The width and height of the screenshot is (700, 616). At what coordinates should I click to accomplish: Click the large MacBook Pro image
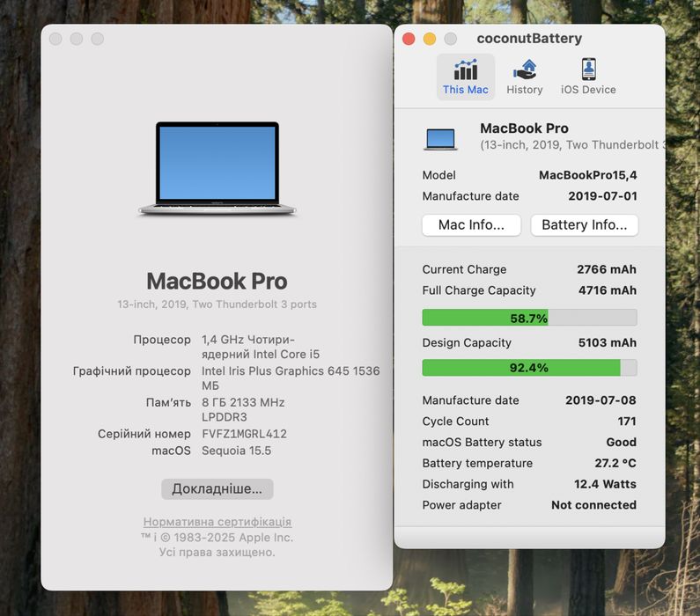coord(217,168)
